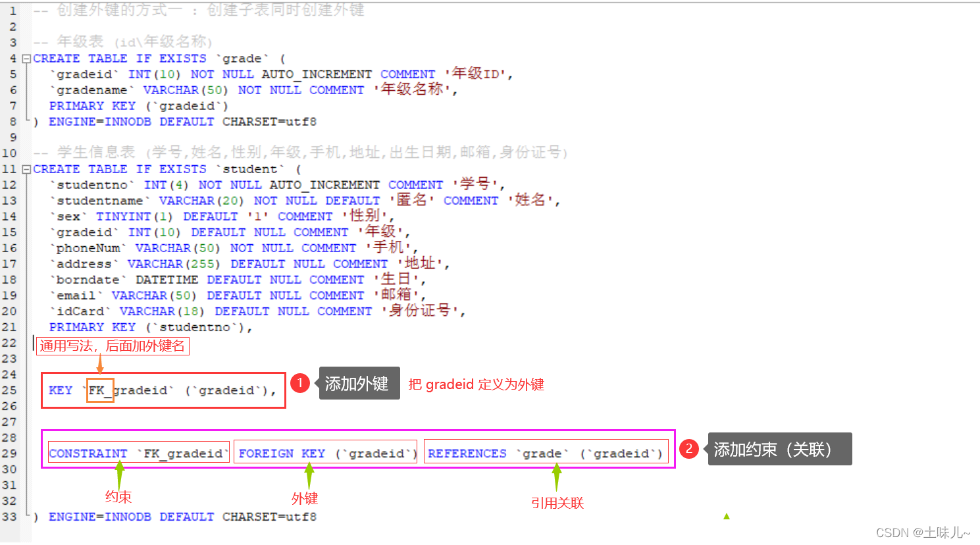
Task: Click VARCHAR(18) type on line 20
Action: pyautogui.click(x=162, y=311)
